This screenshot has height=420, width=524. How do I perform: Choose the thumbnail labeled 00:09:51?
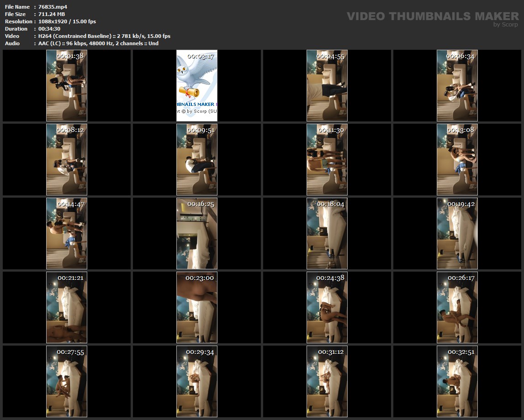click(x=197, y=159)
